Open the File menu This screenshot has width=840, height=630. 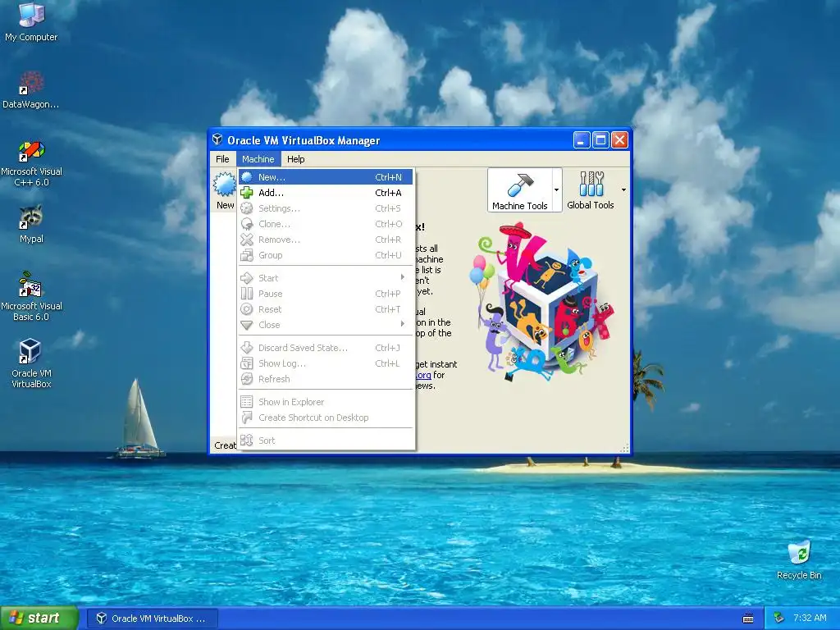(x=222, y=159)
